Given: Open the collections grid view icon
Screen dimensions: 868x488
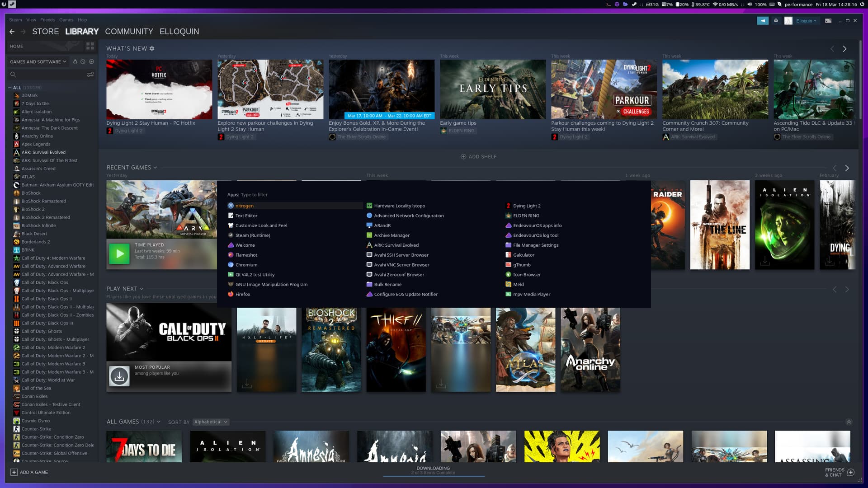Looking at the screenshot, I should pos(90,46).
